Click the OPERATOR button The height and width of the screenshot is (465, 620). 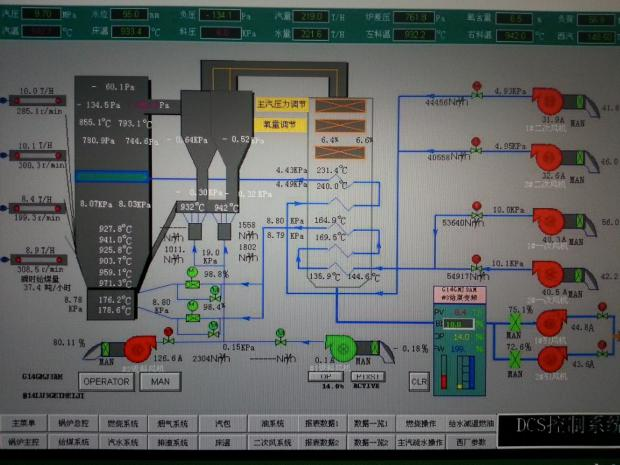[106, 382]
